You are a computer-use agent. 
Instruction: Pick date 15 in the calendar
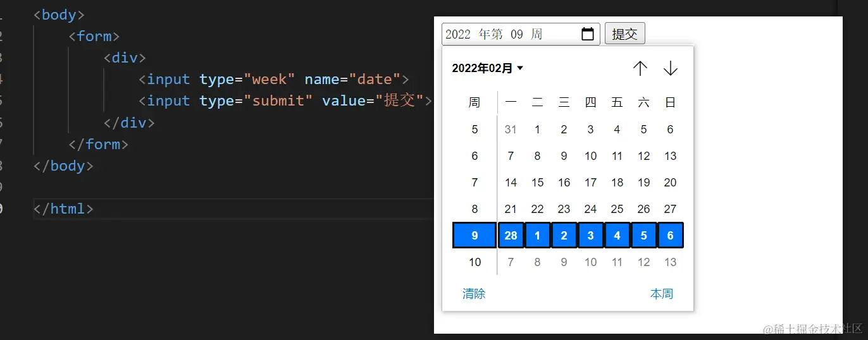point(538,183)
